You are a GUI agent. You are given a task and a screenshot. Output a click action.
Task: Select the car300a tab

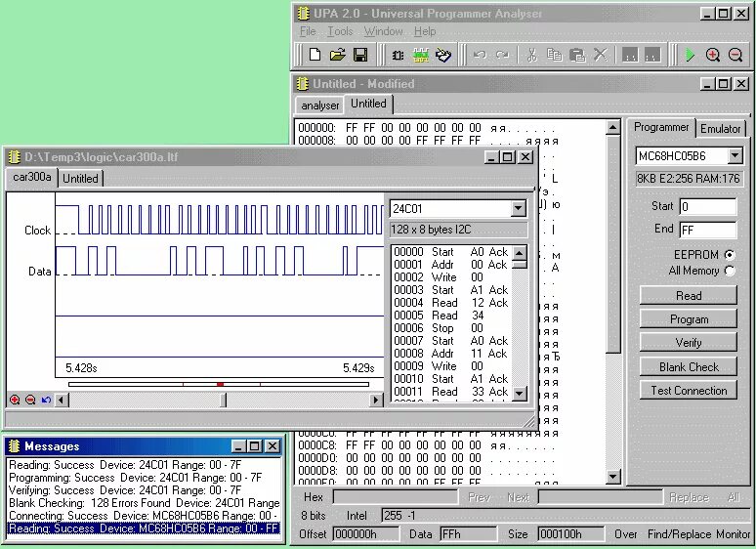(x=32, y=177)
